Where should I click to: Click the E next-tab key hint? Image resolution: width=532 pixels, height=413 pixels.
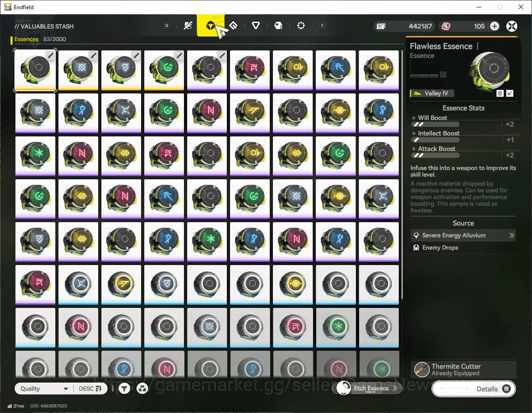pyautogui.click(x=322, y=25)
